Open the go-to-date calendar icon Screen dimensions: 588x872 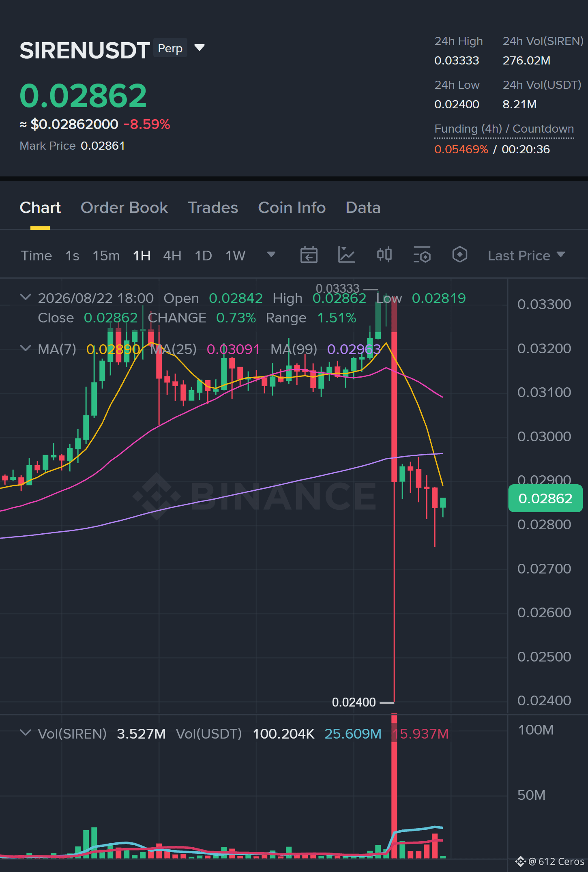(309, 255)
